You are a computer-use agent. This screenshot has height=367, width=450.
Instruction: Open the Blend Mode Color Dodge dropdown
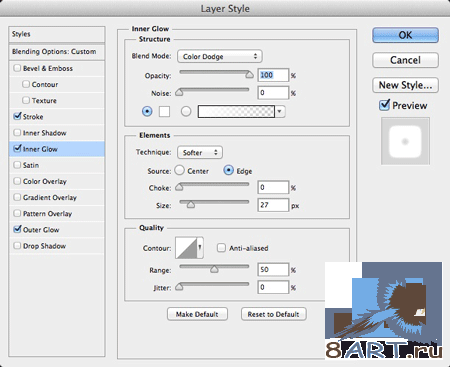(220, 56)
